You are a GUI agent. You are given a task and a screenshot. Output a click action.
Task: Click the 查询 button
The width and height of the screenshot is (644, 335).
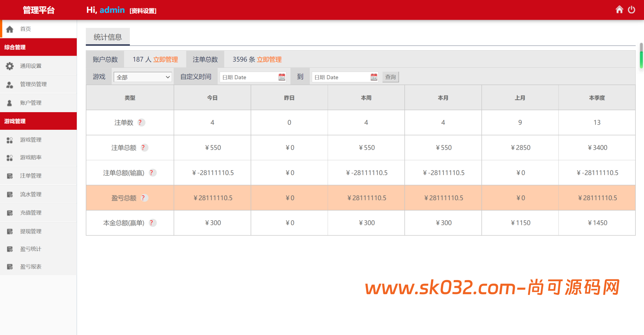[391, 77]
